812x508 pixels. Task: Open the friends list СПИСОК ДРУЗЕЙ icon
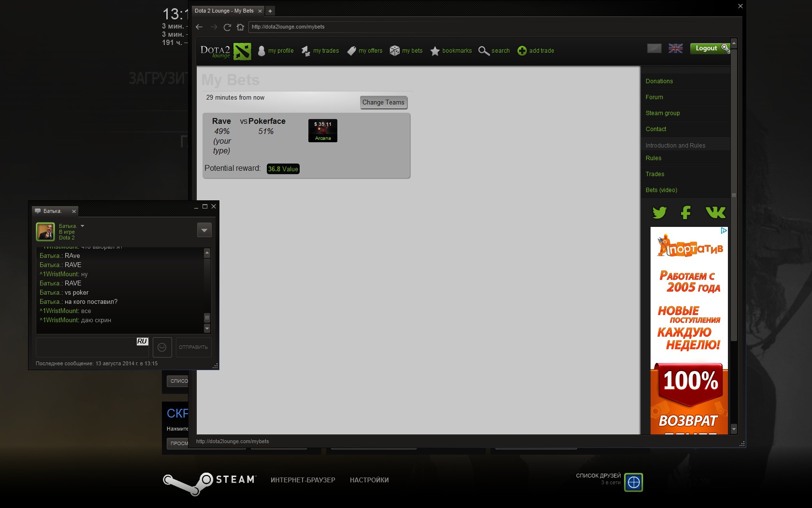click(634, 482)
